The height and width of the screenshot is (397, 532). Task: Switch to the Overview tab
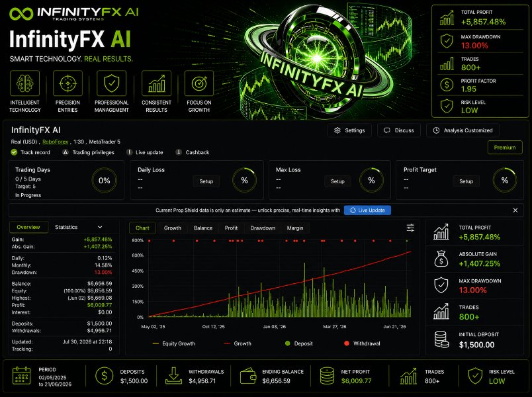point(28,227)
